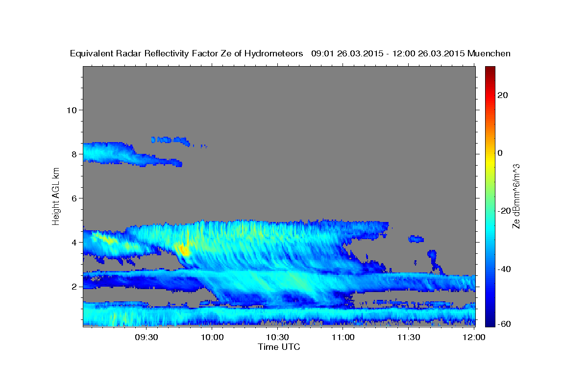Image resolution: width=588 pixels, height=392 pixels.
Task: Click the dark red top of the colorbar
Action: point(490,70)
